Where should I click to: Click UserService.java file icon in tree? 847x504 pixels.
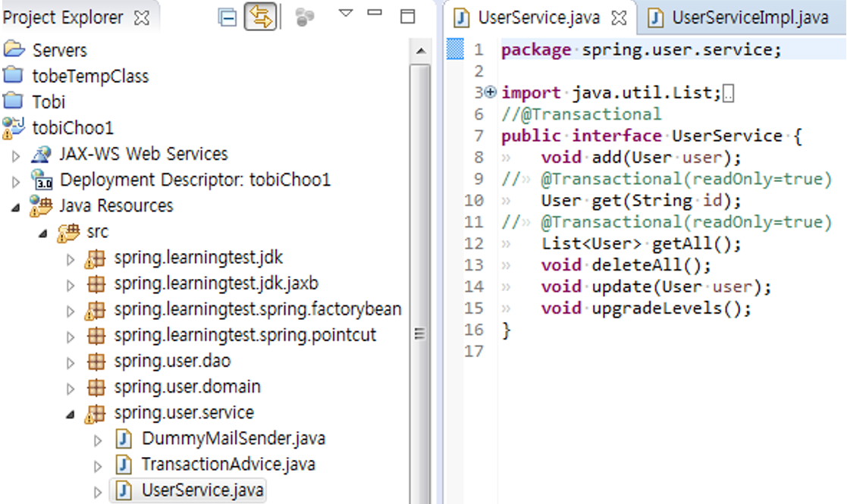point(124,490)
